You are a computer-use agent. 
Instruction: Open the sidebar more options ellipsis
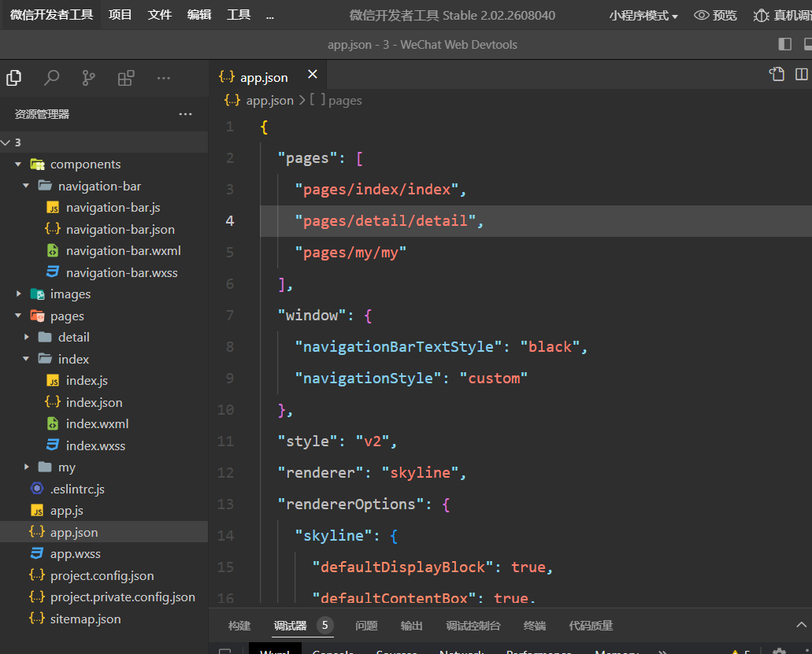164,78
